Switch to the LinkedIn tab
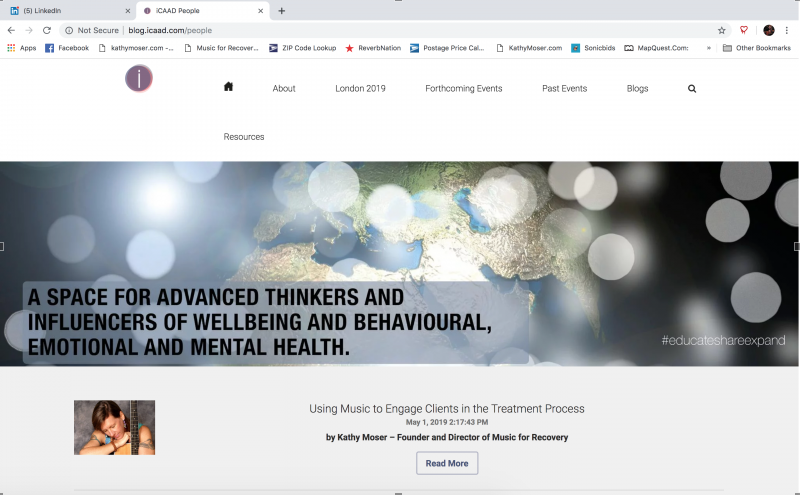800x495 pixels. (x=66, y=10)
